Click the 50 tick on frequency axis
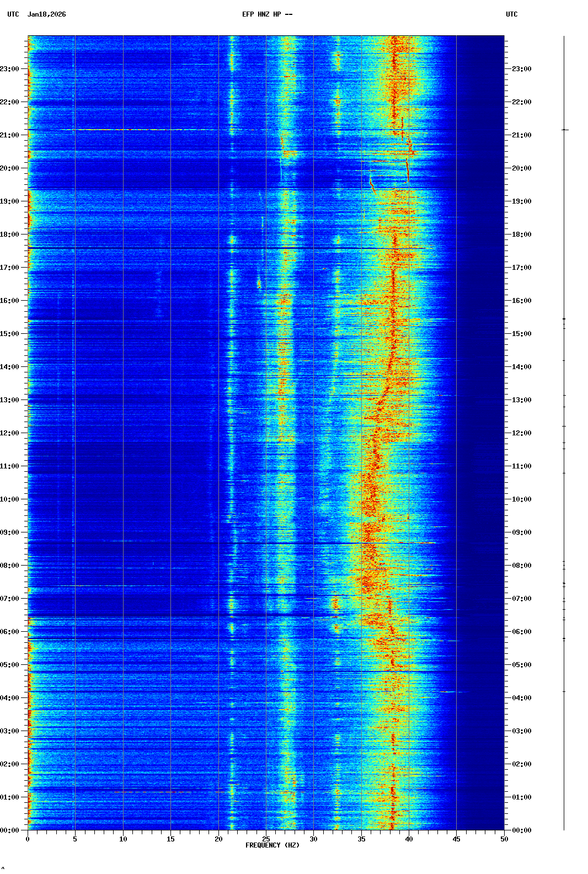Image resolution: width=588 pixels, height=874 pixels. tap(504, 839)
